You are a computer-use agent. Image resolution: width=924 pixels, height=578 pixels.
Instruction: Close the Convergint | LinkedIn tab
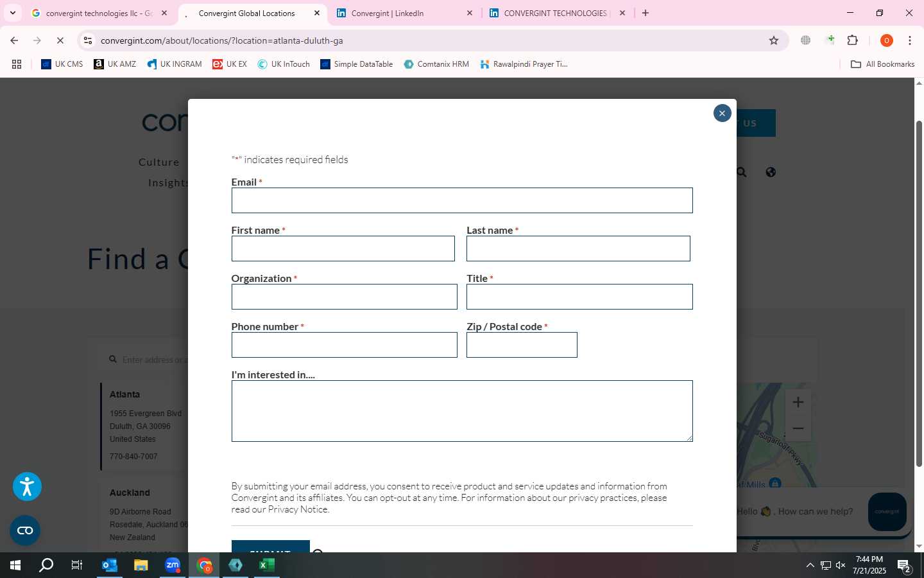coord(470,13)
